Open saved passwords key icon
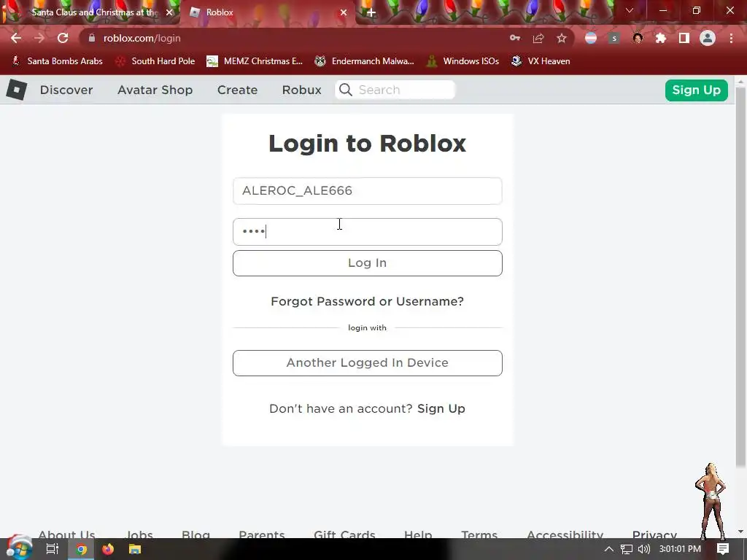Viewport: 747px width, 560px height. point(514,38)
